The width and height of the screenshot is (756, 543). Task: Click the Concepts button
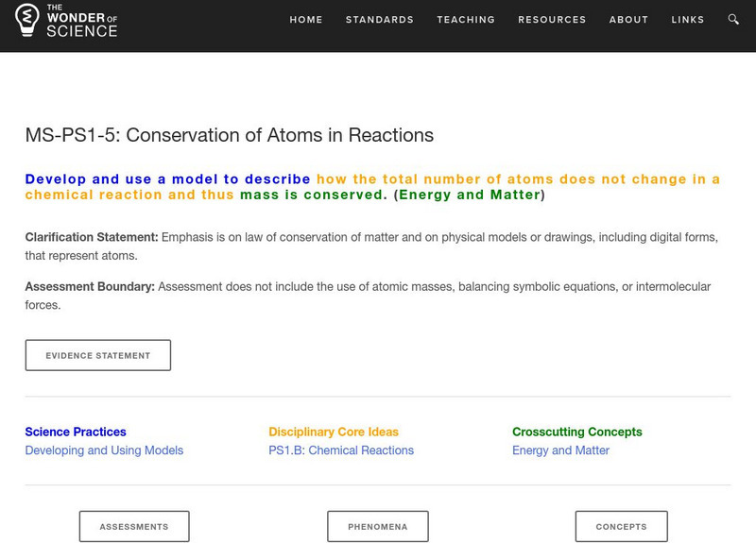621,527
